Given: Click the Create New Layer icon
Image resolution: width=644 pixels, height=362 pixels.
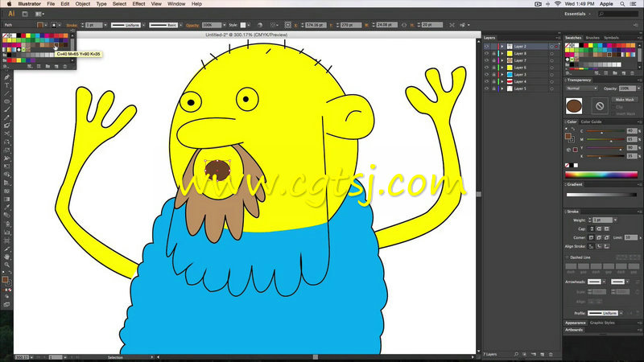Looking at the screenshot, I should 542,354.
